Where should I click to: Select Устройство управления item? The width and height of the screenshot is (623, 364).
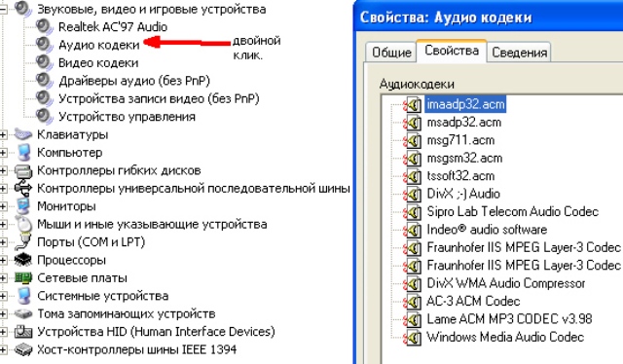pos(128,117)
